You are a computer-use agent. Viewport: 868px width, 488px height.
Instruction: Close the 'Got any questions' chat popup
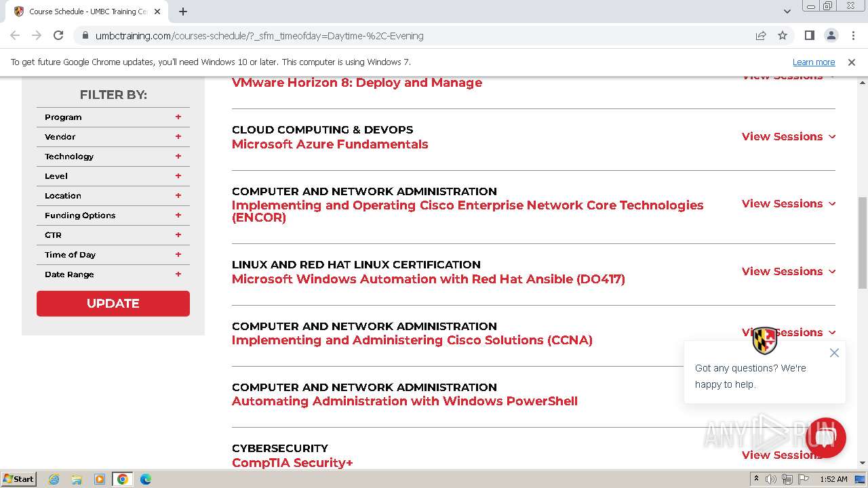(834, 352)
